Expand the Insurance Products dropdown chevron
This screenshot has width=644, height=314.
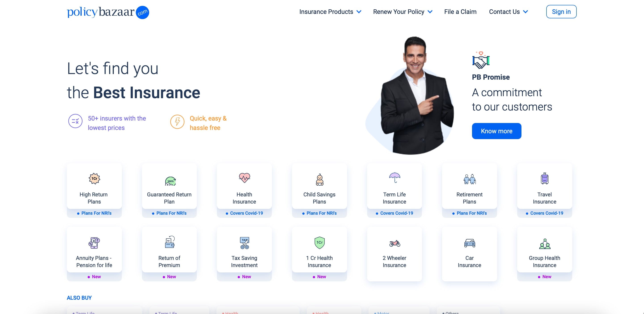(359, 12)
